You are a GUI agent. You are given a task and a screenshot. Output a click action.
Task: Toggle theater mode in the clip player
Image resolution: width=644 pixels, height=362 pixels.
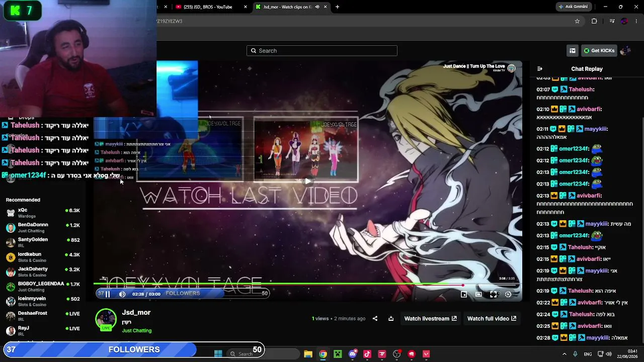(x=478, y=295)
